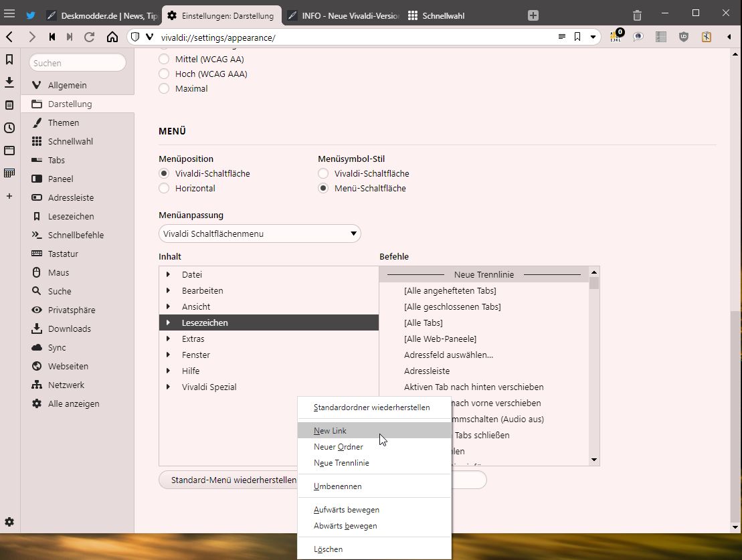Image resolution: width=742 pixels, height=560 pixels.
Task: Click the rewind history button
Action: (x=52, y=37)
